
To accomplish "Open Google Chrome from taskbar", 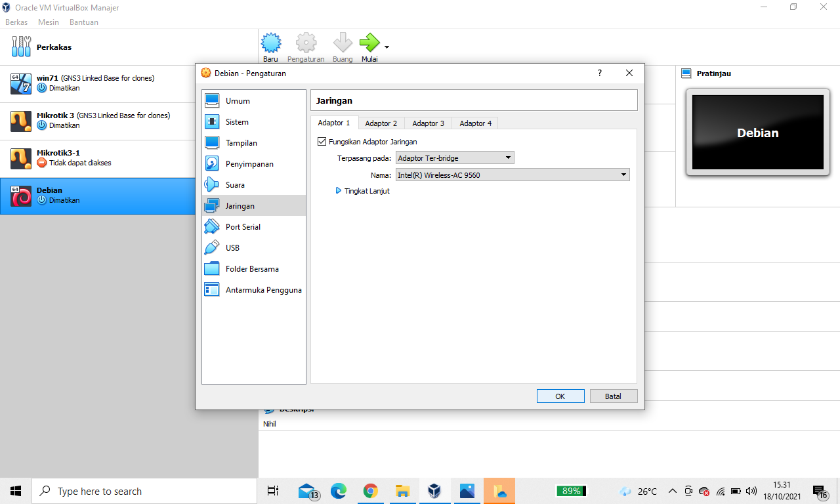I will (371, 491).
